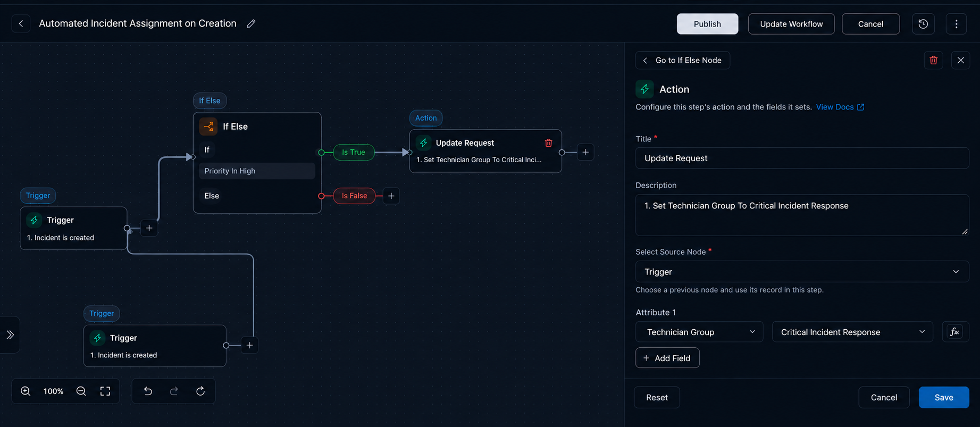The width and height of the screenshot is (980, 427).
Task: Click Update Workflow button
Action: coord(791,24)
